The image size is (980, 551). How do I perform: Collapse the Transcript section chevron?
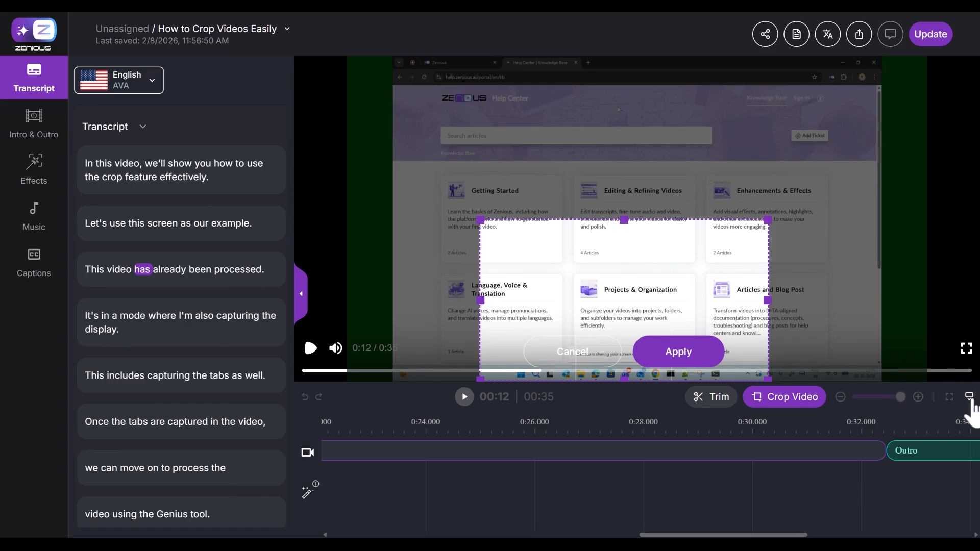142,127
